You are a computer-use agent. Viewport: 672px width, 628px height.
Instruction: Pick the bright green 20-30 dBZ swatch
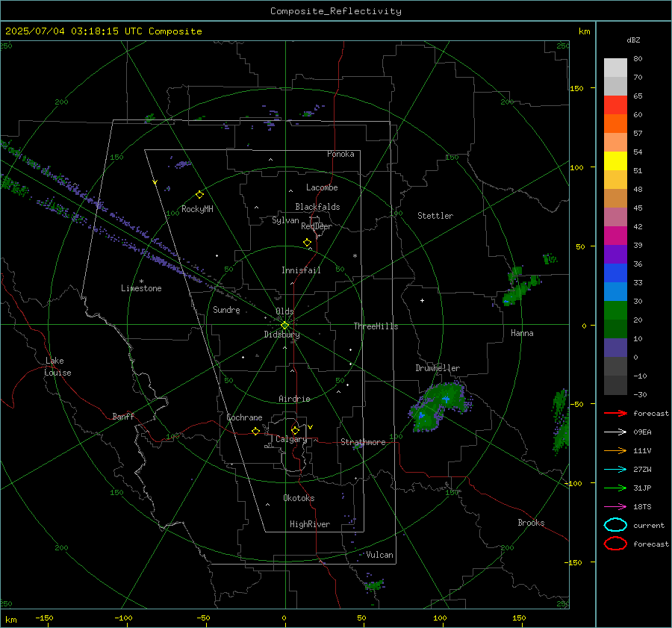click(x=615, y=311)
